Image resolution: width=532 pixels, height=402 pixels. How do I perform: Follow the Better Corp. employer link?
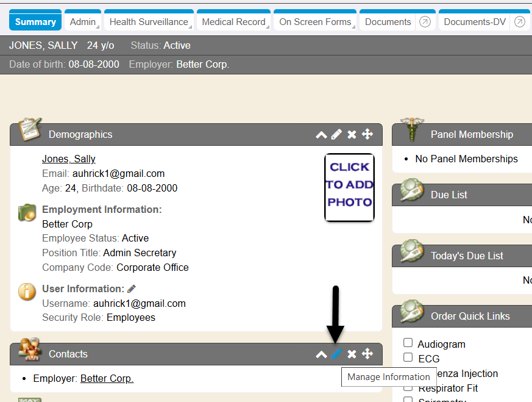click(107, 378)
